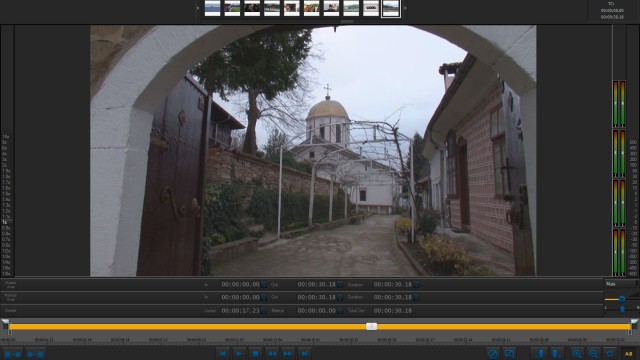Screen dimensions: 640x360
Task: Select the first filmstrip thumbnail with blue water
Action: (x=212, y=9)
